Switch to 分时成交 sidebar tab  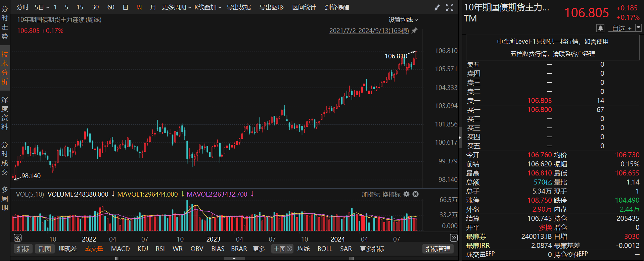tap(5, 158)
